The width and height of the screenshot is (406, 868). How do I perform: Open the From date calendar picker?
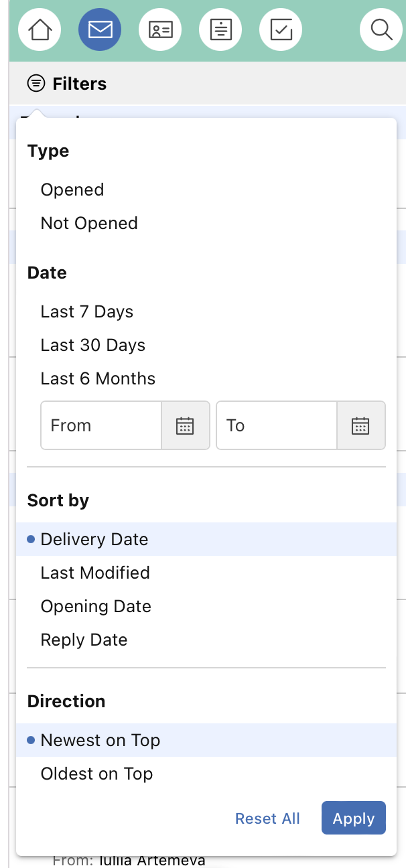coord(185,425)
